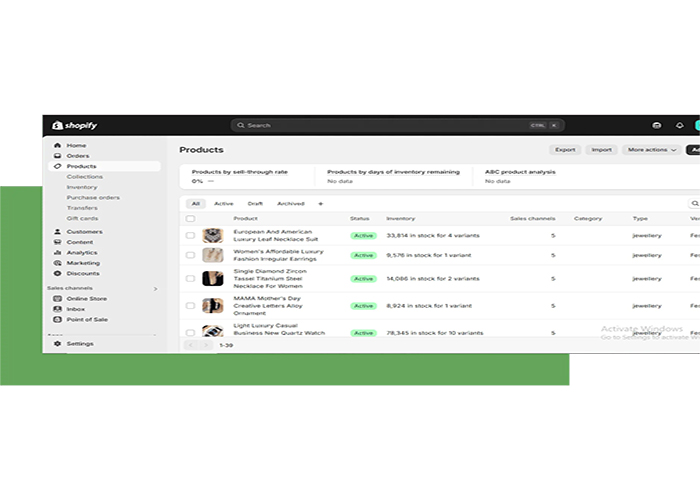The width and height of the screenshot is (700, 500).
Task: Click the Marketing target icon
Action: coord(57,263)
